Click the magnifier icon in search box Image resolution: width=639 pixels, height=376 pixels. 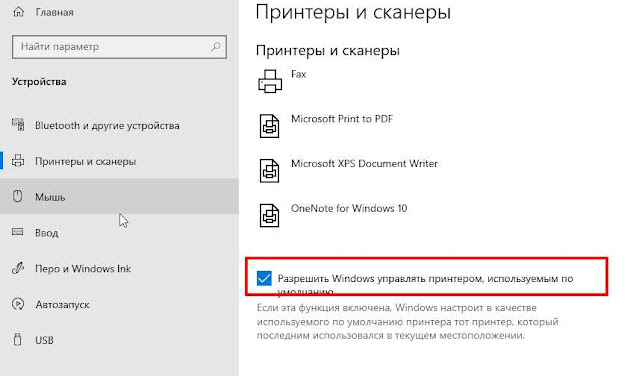coord(216,47)
